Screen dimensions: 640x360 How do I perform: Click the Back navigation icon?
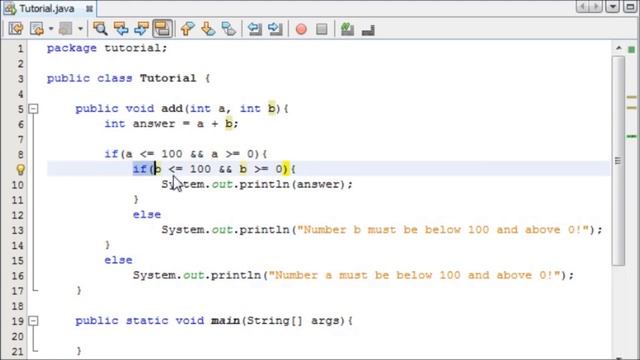click(37, 29)
